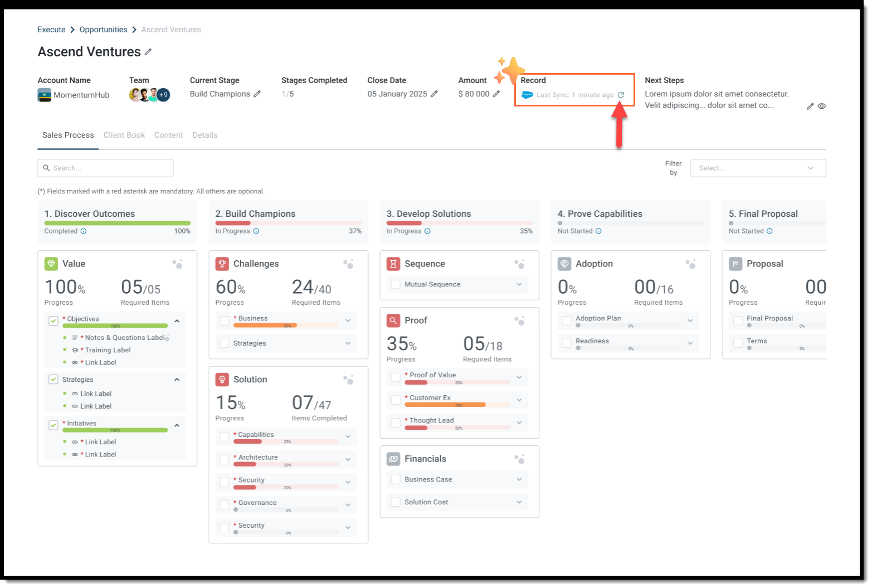Switch to the Client Book tab
872x588 pixels.
point(124,135)
